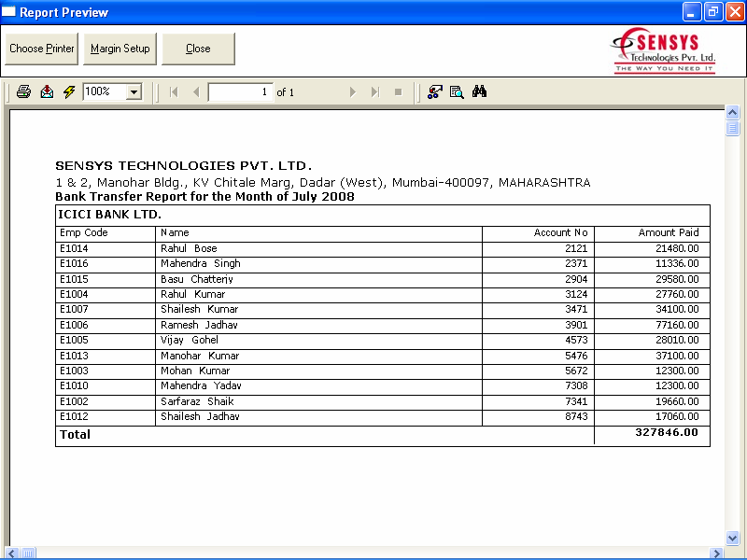
Task: Click account number 7341
Action: (x=576, y=401)
